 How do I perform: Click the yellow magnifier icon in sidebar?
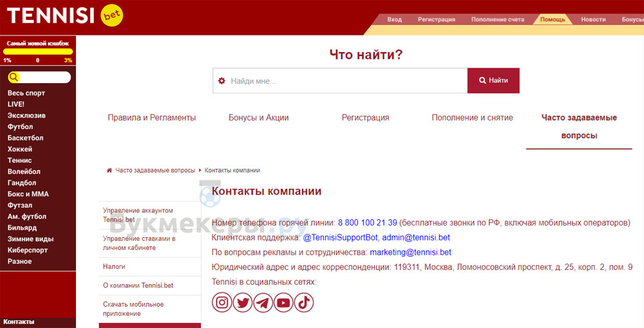coord(14,77)
